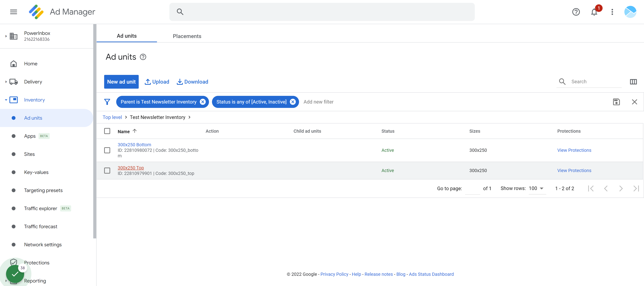
Task: Open the three-dot more options menu
Action: point(612,12)
